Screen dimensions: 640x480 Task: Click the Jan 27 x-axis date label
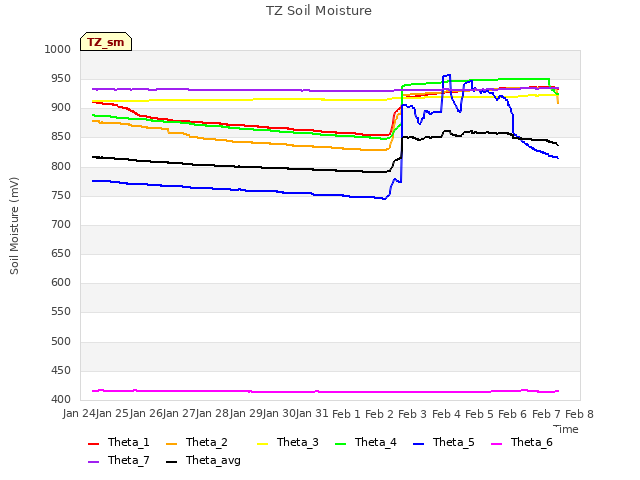pos(179,414)
